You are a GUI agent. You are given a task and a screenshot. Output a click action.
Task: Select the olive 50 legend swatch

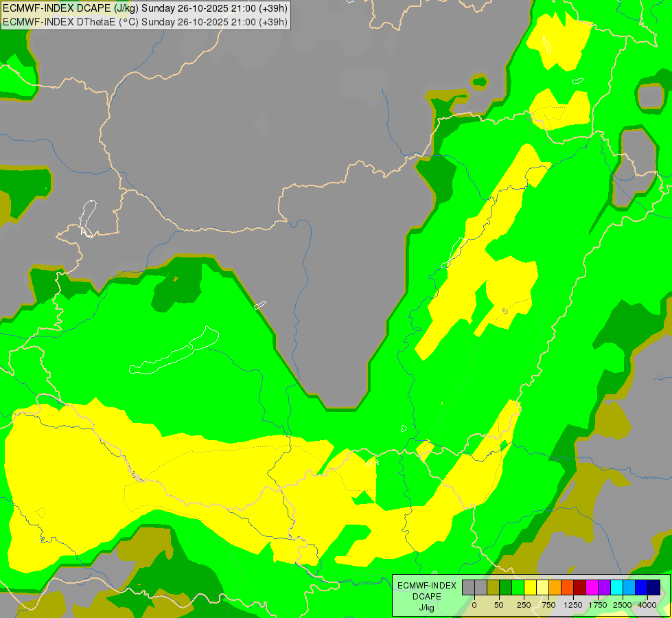494,587
